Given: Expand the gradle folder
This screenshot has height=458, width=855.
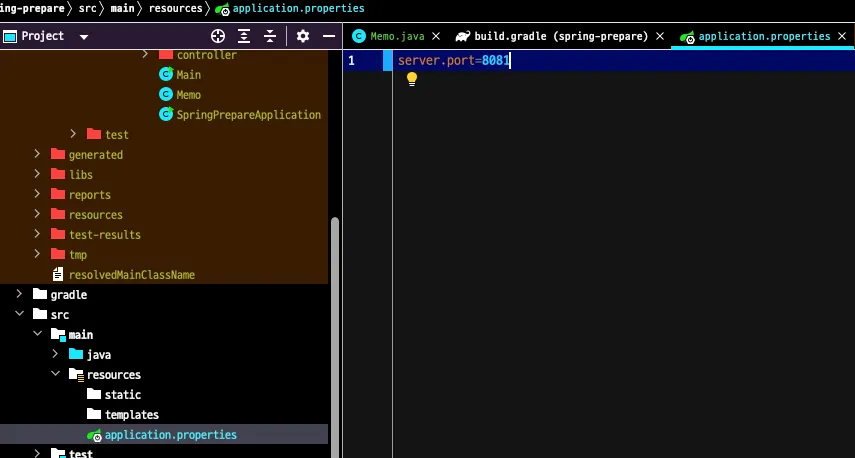Looking at the screenshot, I should click(x=19, y=294).
